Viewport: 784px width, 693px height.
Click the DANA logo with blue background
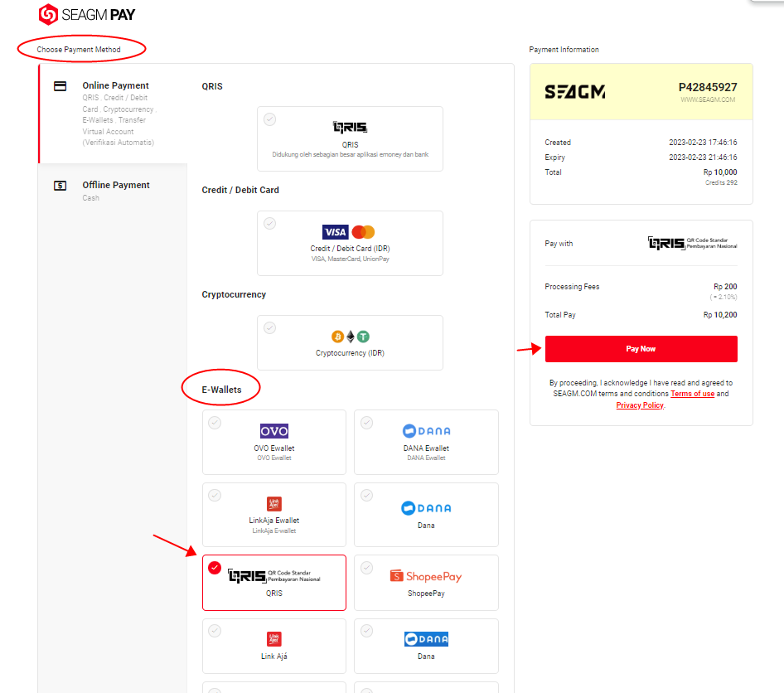pos(427,639)
